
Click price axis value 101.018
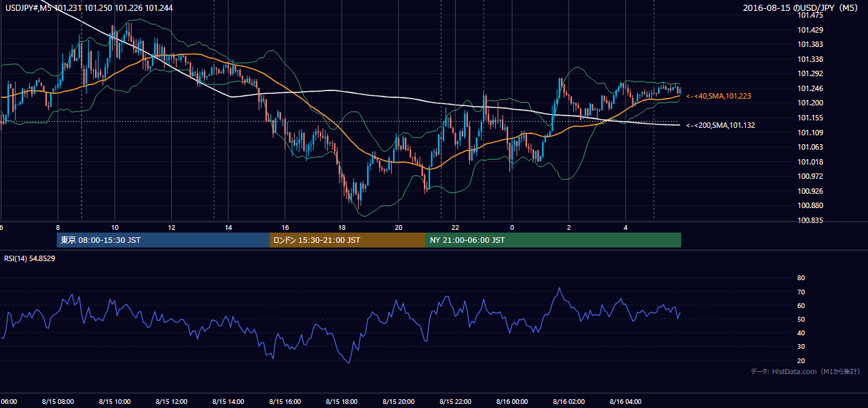coord(810,162)
